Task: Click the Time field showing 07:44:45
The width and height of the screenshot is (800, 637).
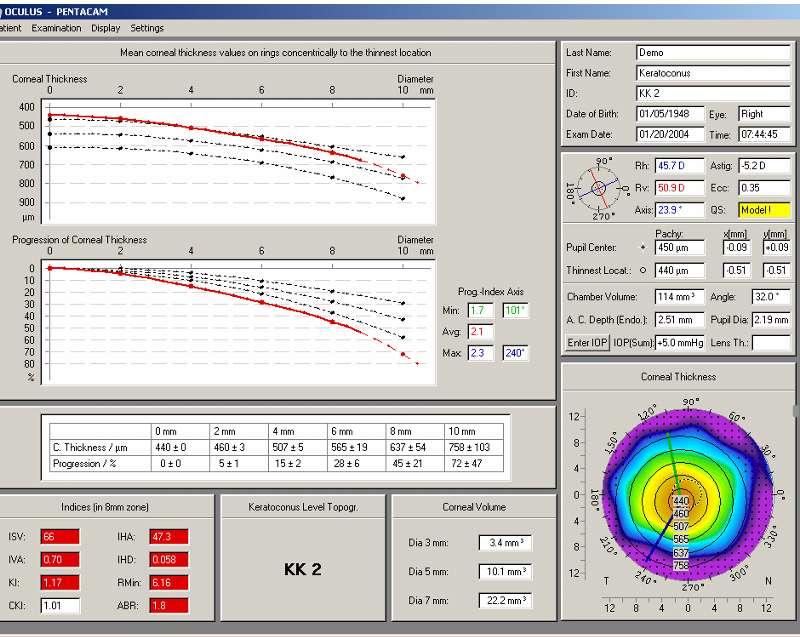Action: 764,134
